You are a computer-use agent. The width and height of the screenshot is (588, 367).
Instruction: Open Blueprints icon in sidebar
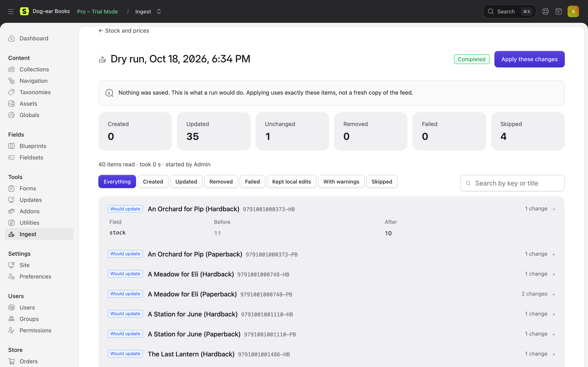(x=11, y=146)
